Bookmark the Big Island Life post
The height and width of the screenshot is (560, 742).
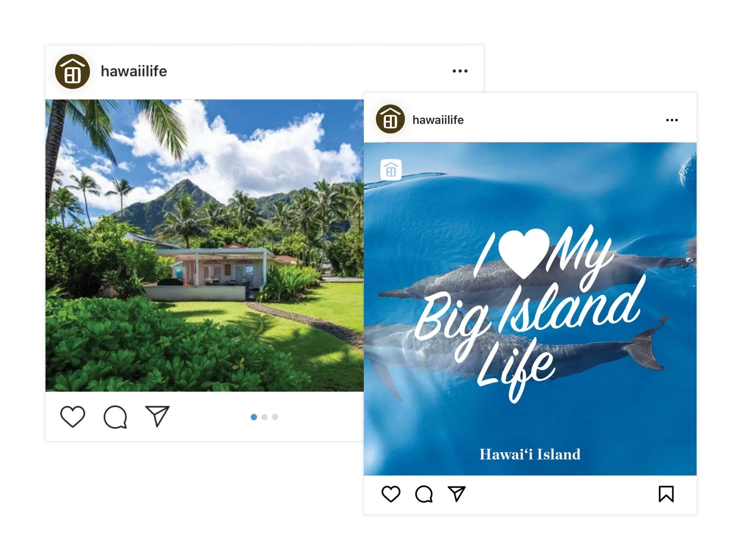click(666, 494)
